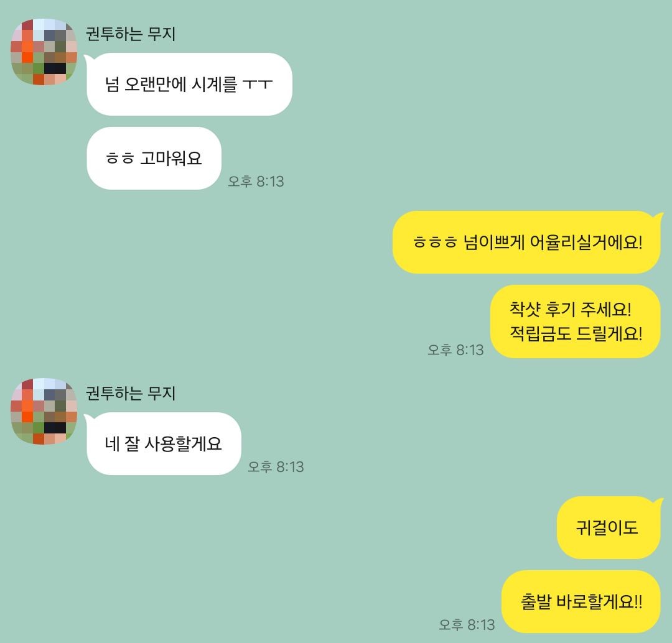Screen dimensions: 672x643
Task: Select the 네 잘 사용할게요 message bubble
Action: [x=163, y=443]
